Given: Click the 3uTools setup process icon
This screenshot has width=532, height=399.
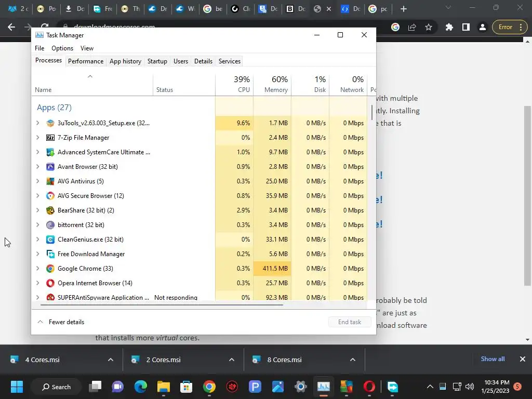Looking at the screenshot, I should coord(50,123).
